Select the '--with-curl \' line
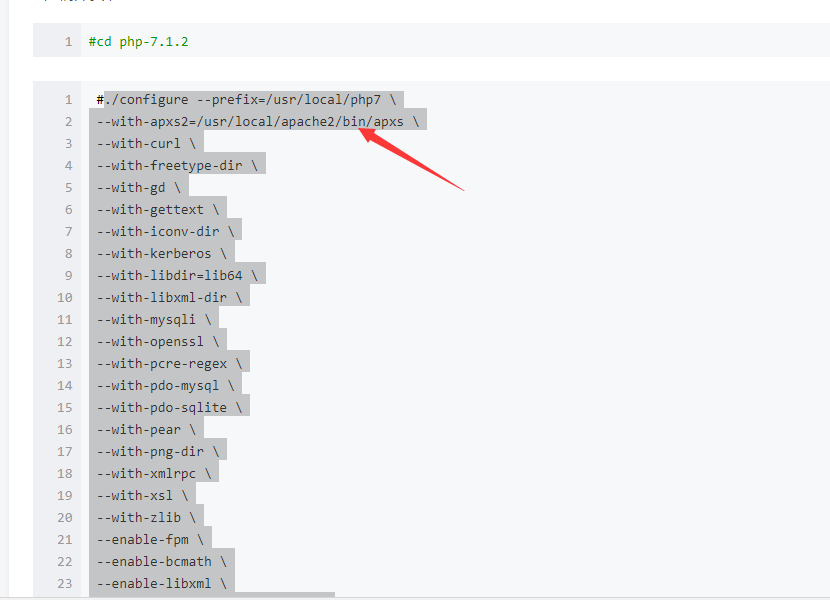 click(x=146, y=144)
